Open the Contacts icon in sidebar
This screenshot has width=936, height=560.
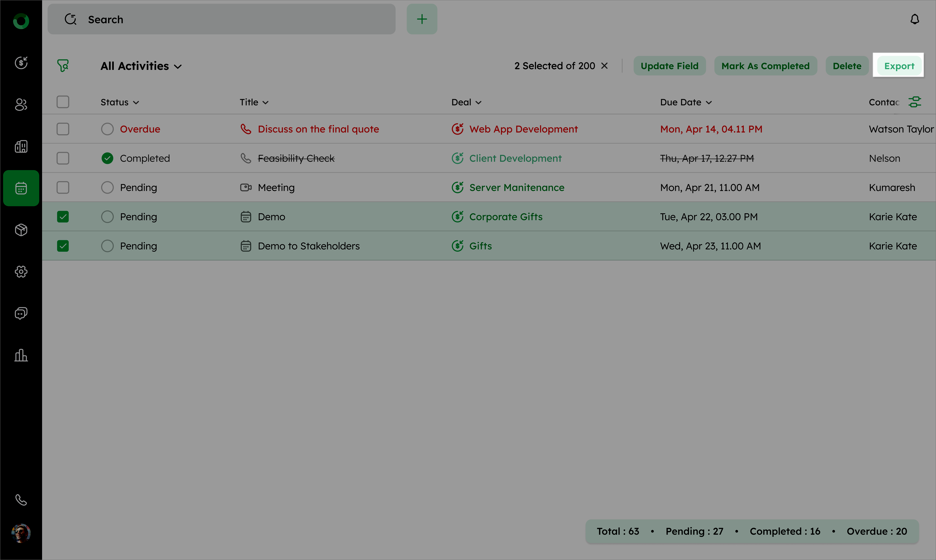click(x=21, y=104)
